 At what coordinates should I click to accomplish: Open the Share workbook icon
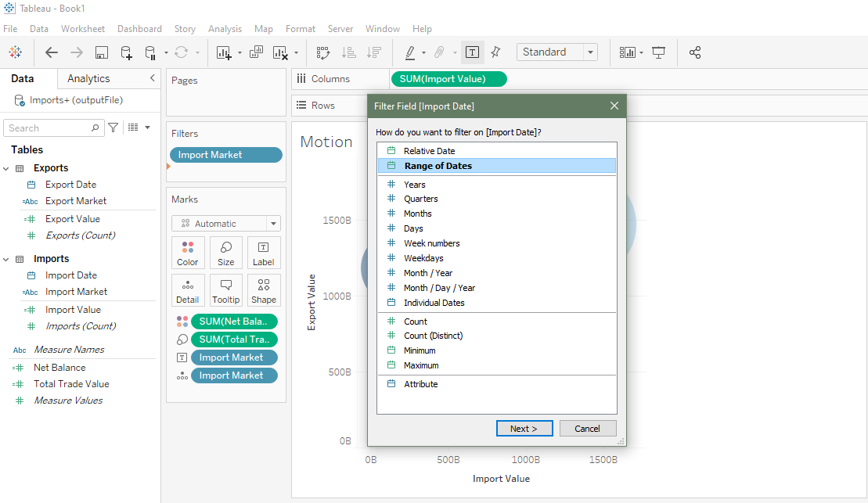point(695,52)
